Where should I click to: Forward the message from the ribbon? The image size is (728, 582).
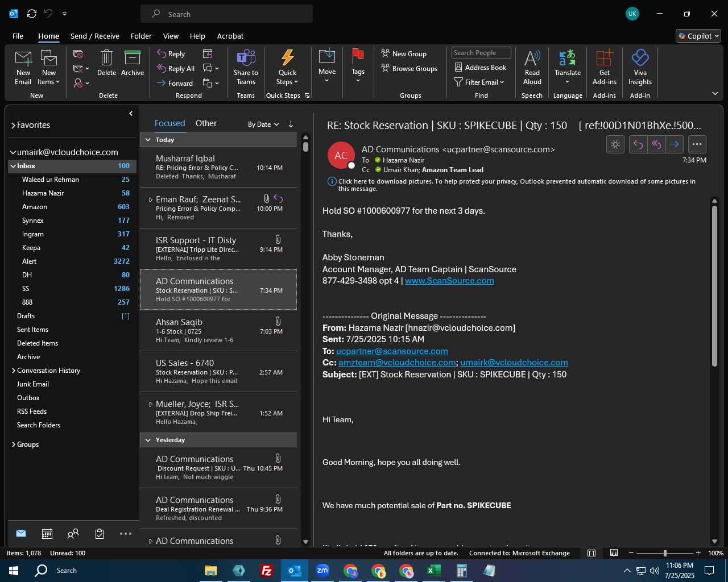[175, 83]
